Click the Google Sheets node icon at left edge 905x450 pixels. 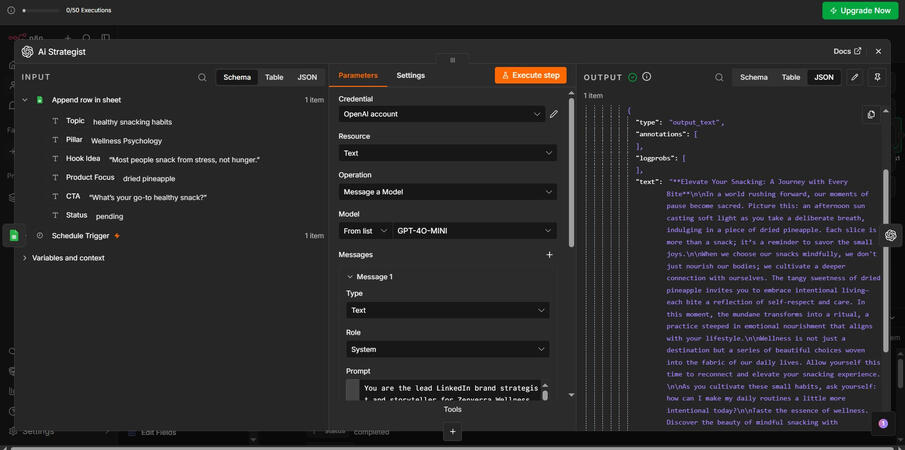pyautogui.click(x=14, y=235)
